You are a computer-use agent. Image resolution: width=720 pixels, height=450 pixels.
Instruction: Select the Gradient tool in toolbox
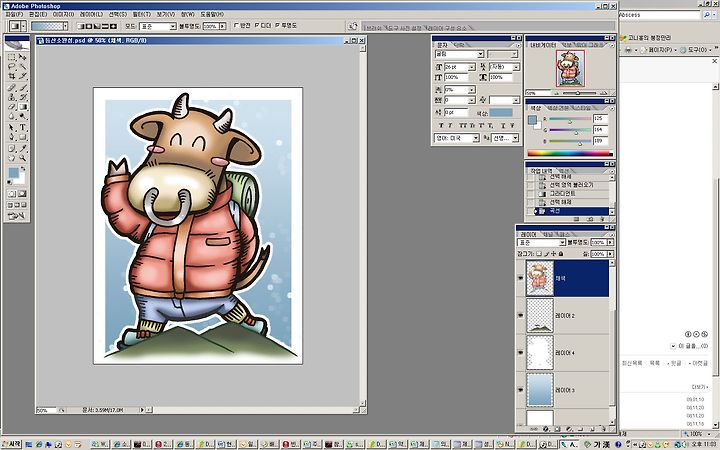point(22,107)
